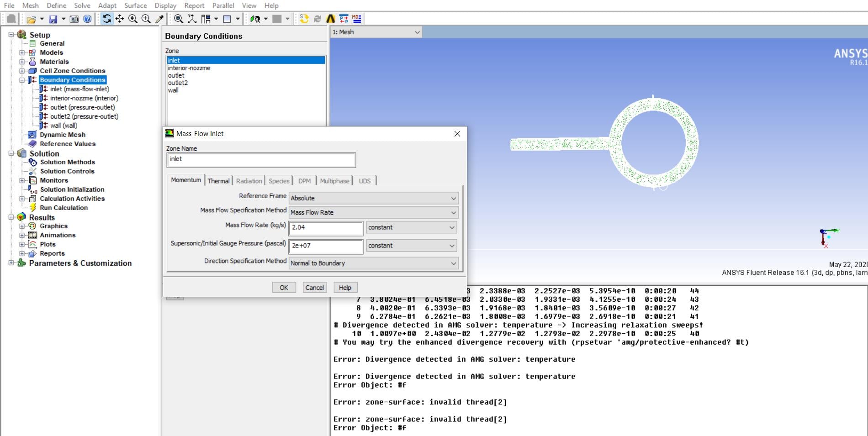Click the Run Calculation lightning icon
The image size is (868, 436).
(x=32, y=208)
